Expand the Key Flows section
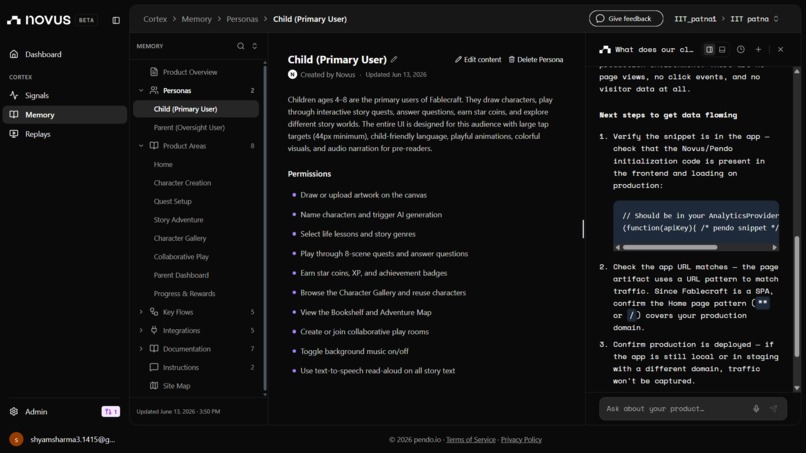The width and height of the screenshot is (806, 453). (x=141, y=312)
